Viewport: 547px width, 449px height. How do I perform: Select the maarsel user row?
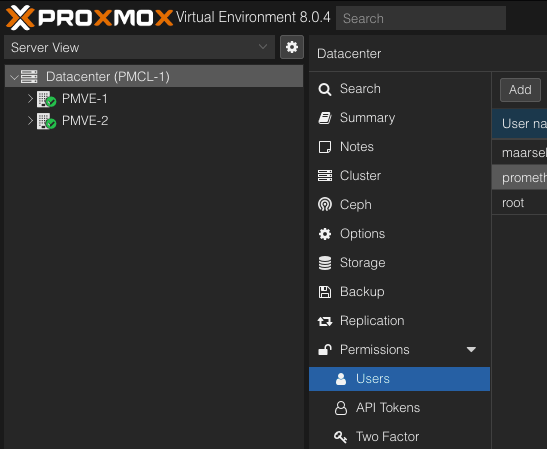coord(520,152)
